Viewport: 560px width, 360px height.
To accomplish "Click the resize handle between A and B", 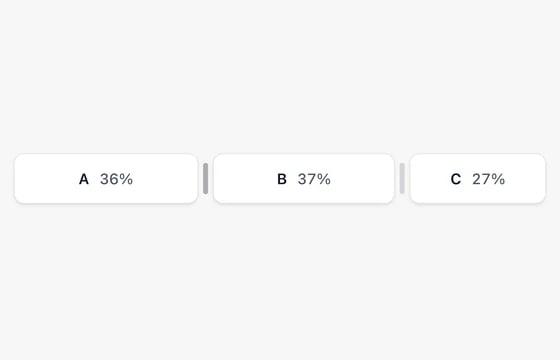I will coord(205,179).
